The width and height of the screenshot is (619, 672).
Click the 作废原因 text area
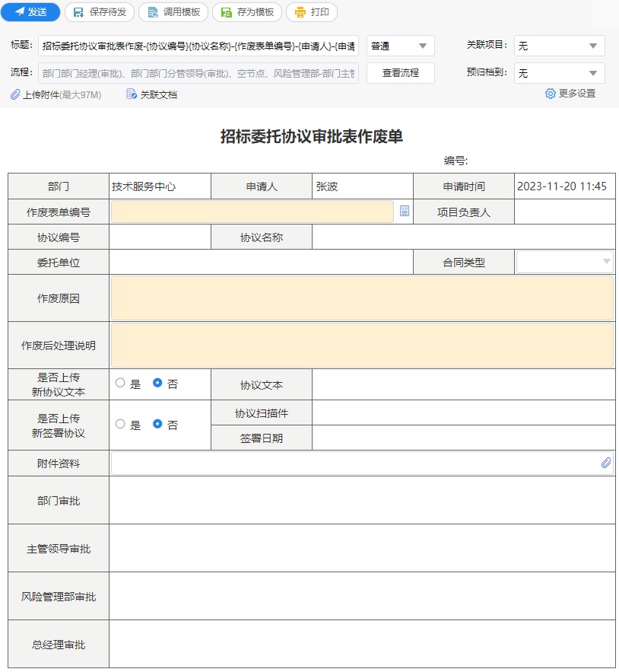point(362,298)
